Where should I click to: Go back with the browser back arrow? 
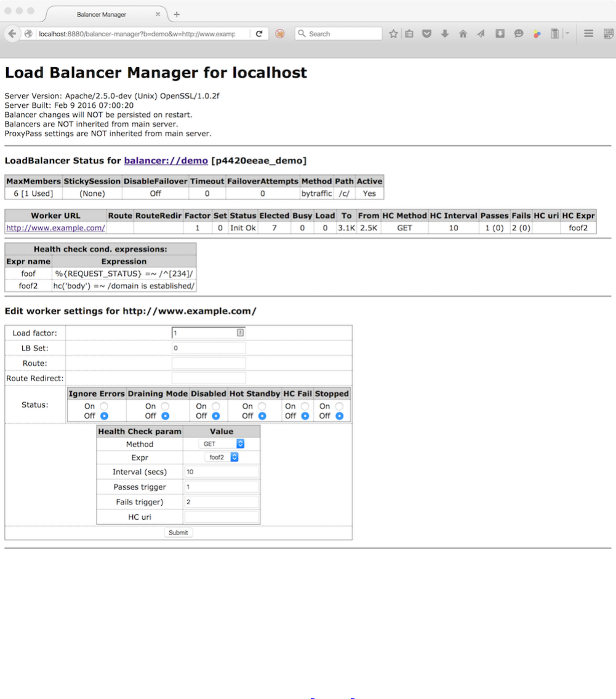[12, 33]
